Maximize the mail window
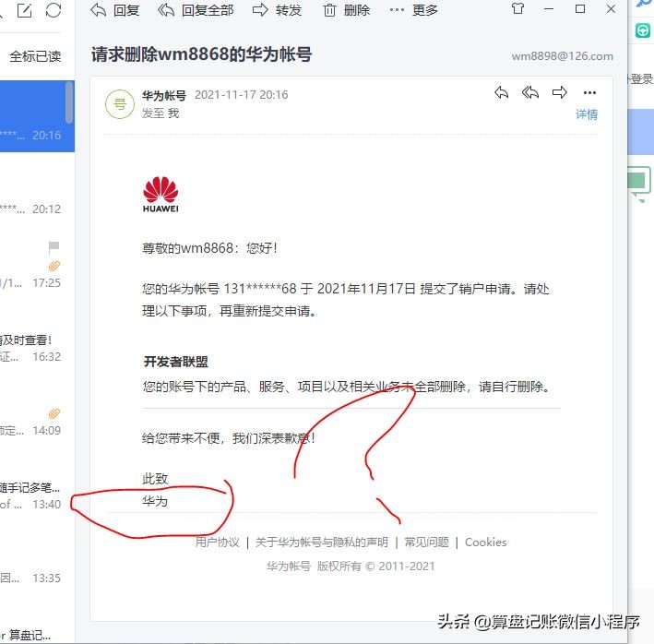 coord(580,8)
